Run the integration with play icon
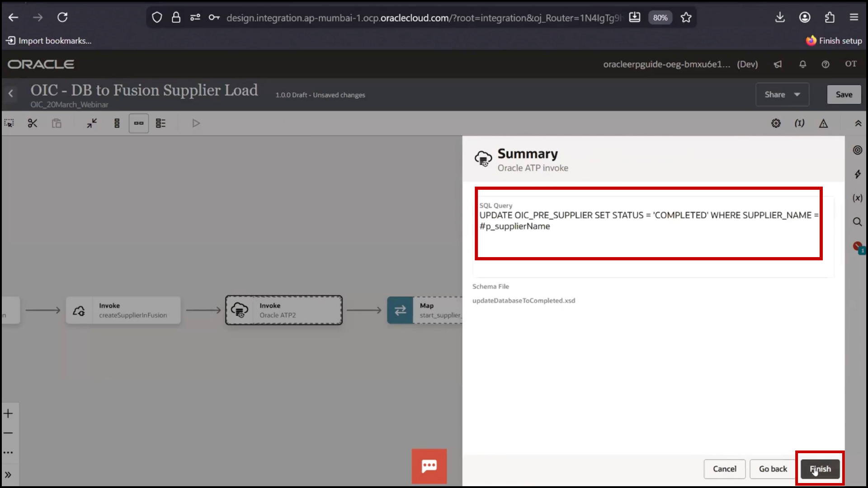 [x=196, y=123]
